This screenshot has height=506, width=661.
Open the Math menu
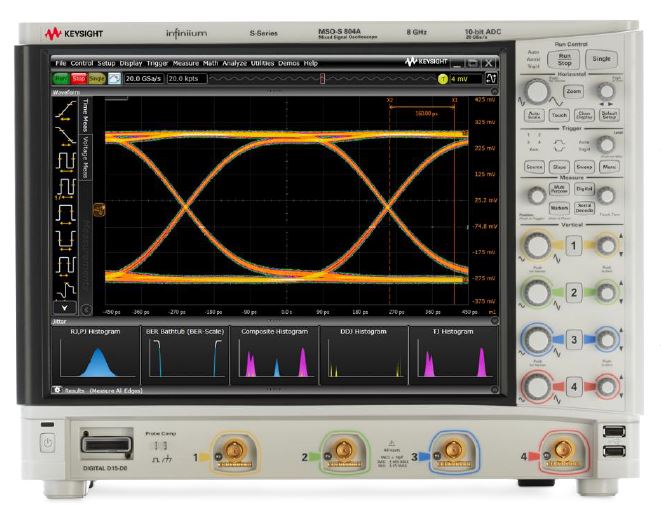pos(210,63)
